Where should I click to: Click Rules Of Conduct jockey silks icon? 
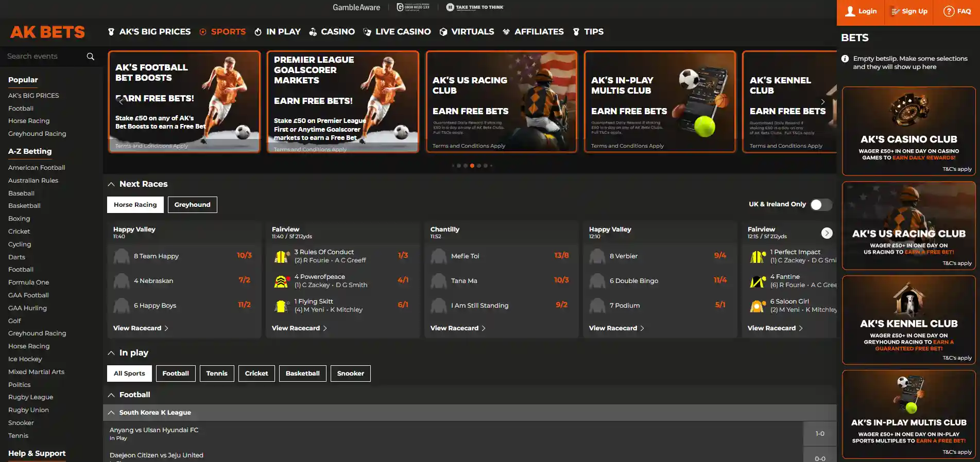click(x=281, y=256)
